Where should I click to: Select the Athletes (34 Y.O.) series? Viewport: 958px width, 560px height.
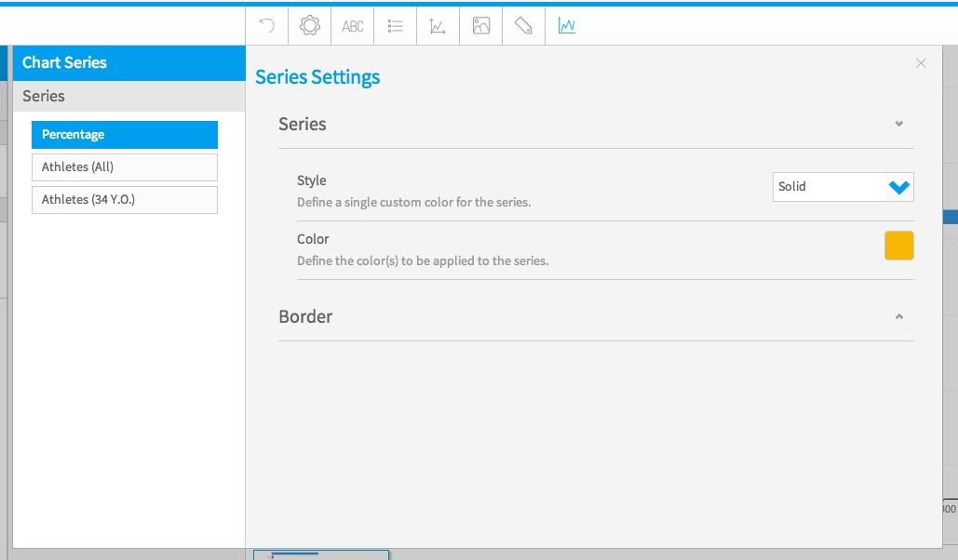(x=125, y=200)
